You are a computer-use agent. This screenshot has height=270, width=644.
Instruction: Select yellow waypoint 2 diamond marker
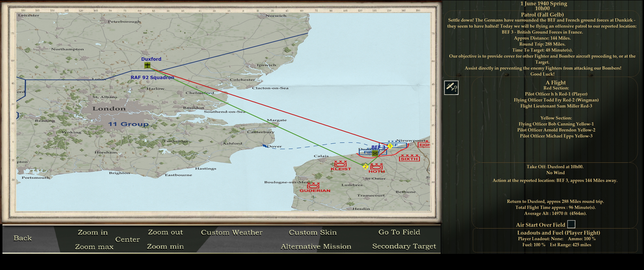(x=365, y=166)
